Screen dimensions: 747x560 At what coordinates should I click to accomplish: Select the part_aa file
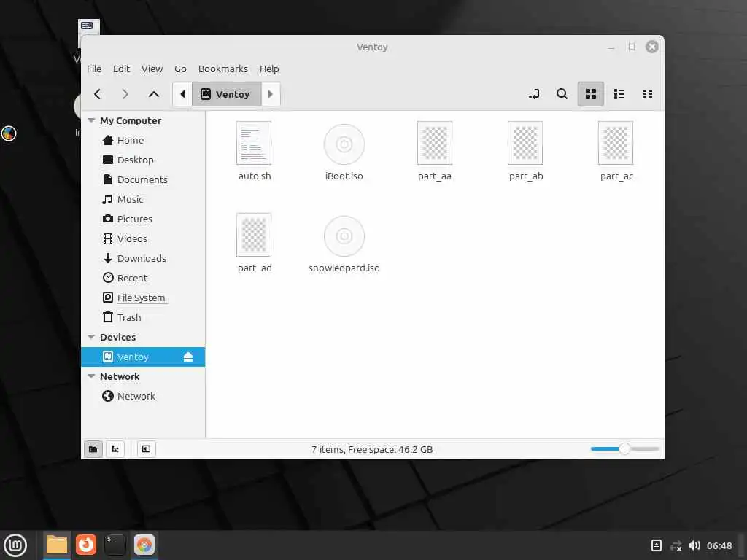(x=435, y=151)
